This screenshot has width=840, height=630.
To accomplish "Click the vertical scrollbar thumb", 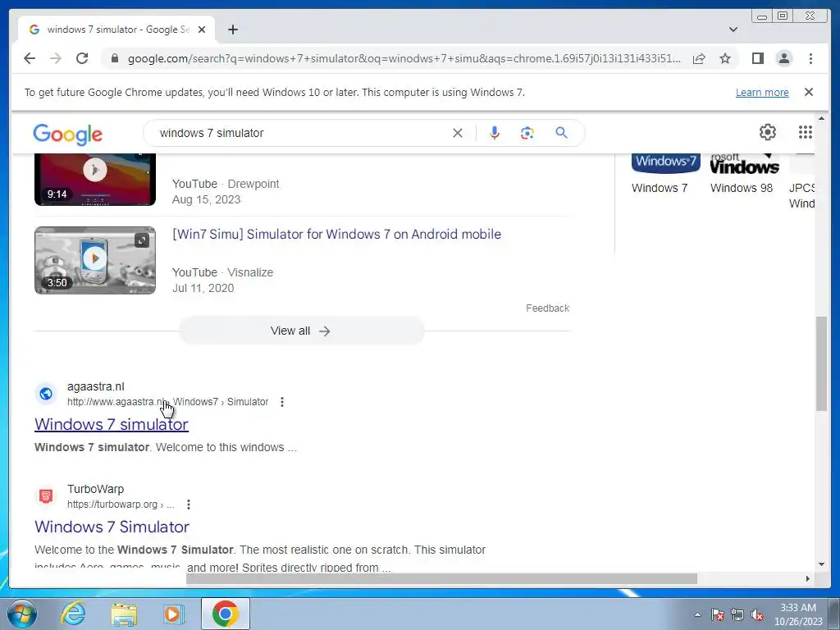I will [822, 364].
